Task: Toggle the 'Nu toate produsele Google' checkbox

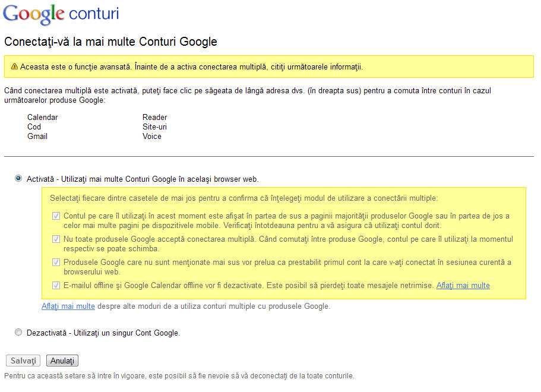Action: click(56, 239)
